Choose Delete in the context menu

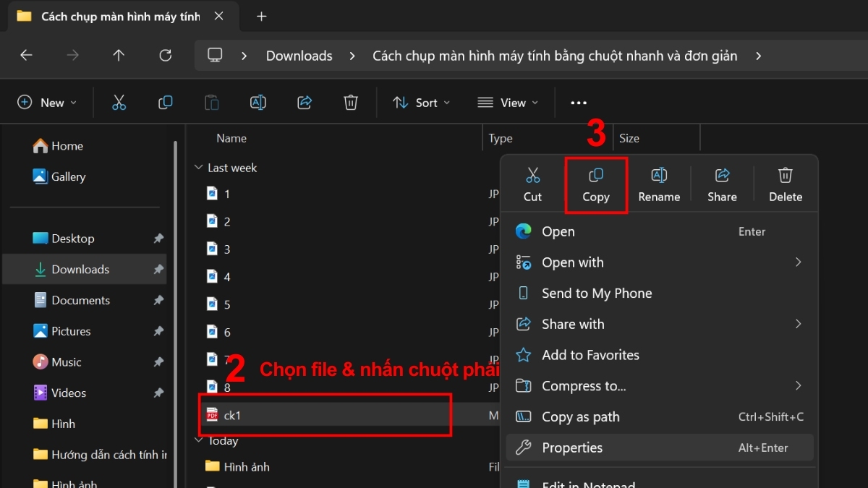click(x=786, y=184)
